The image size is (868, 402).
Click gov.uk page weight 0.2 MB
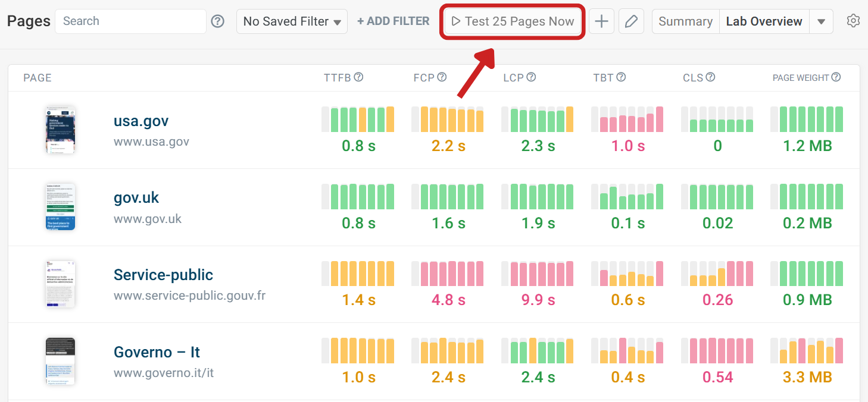[807, 223]
